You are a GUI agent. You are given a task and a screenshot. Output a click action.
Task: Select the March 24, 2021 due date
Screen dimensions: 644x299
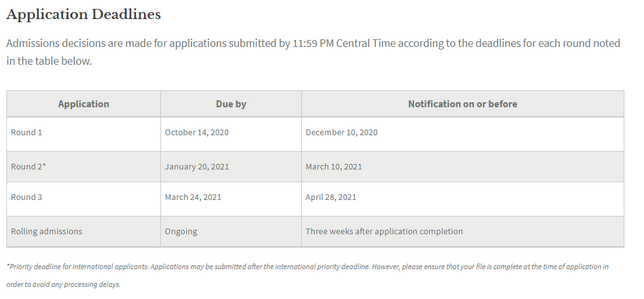tap(193, 197)
